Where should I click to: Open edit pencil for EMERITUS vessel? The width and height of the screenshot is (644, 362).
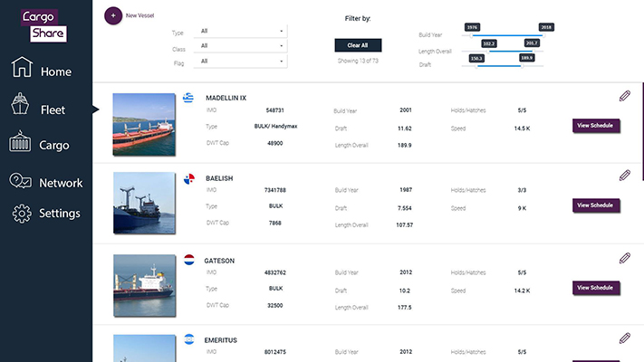point(624,338)
